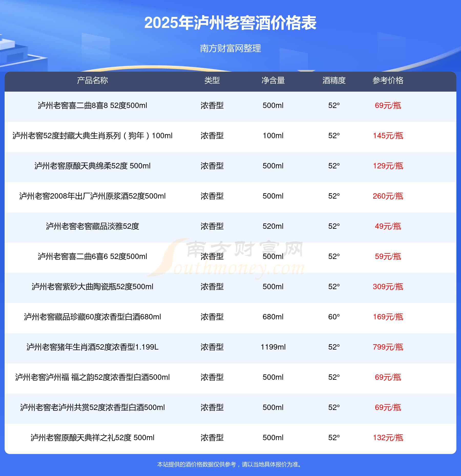The width and height of the screenshot is (461, 476).
Task: Click the 69元/瓶 price for 老泸州共赏
Action: (x=388, y=407)
